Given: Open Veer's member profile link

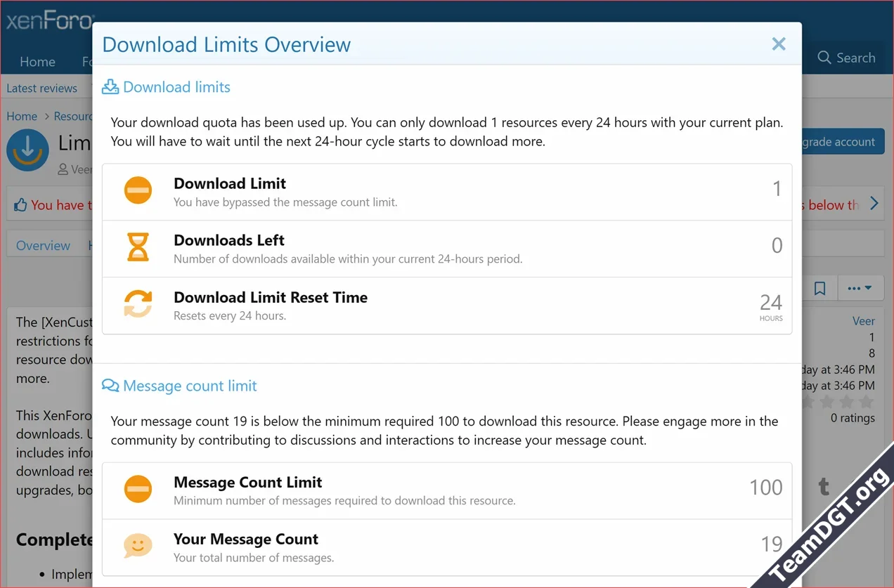Looking at the screenshot, I should coord(863,320).
